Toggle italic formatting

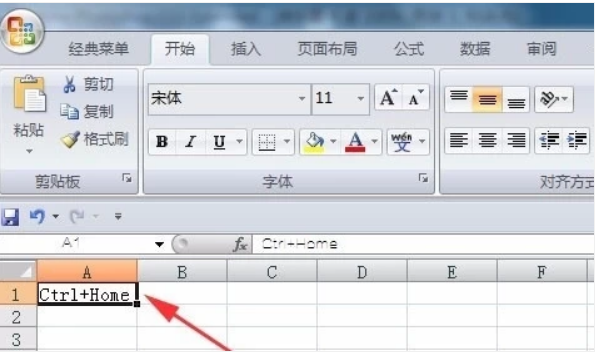pyautogui.click(x=190, y=141)
